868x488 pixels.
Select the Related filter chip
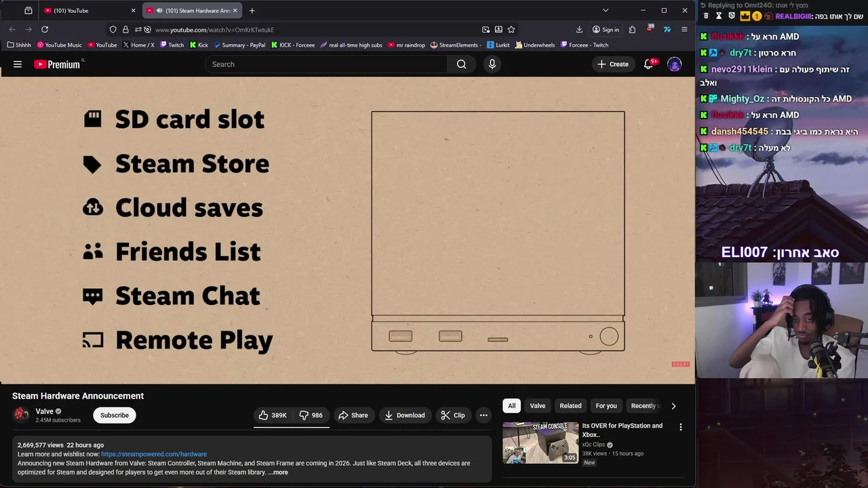(x=570, y=406)
